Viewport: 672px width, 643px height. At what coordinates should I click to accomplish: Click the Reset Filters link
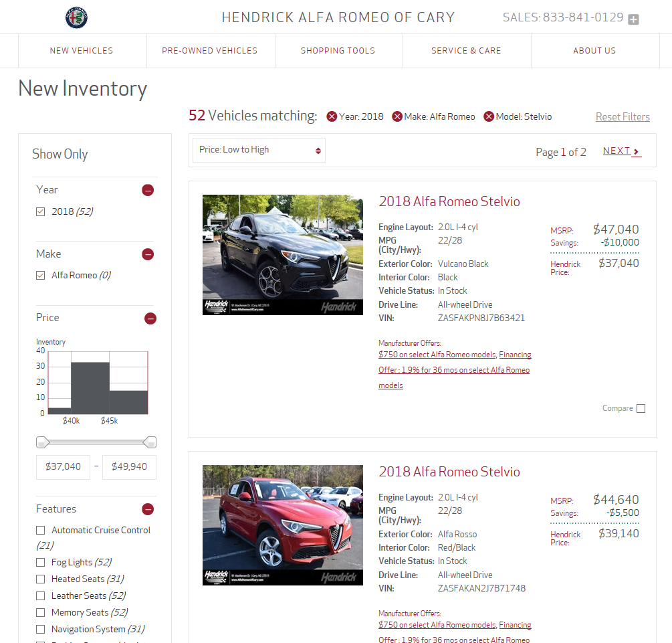point(623,116)
